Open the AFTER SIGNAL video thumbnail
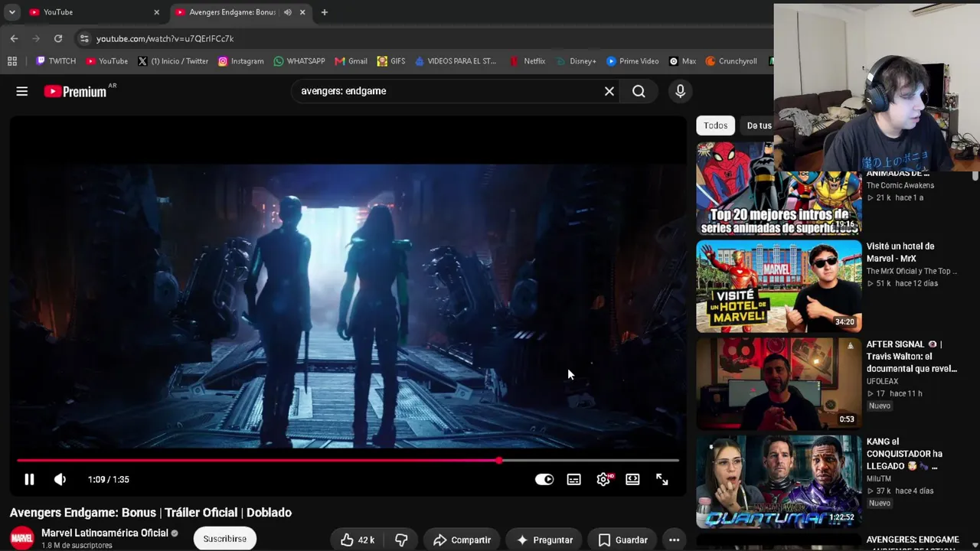 pos(779,384)
